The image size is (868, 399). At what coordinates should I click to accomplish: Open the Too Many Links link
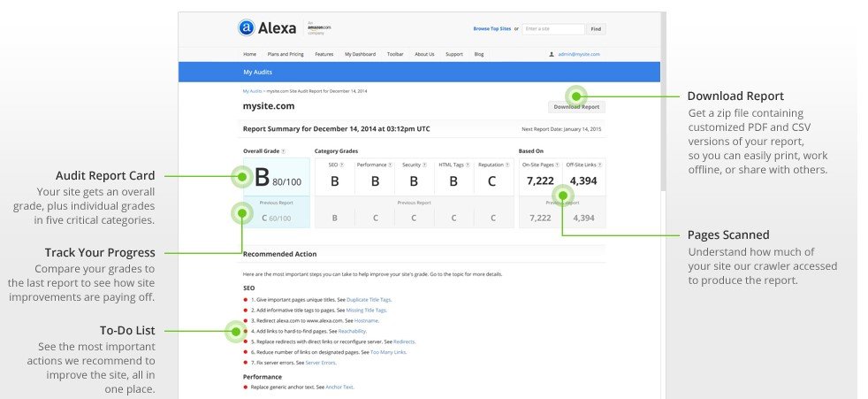(x=388, y=352)
